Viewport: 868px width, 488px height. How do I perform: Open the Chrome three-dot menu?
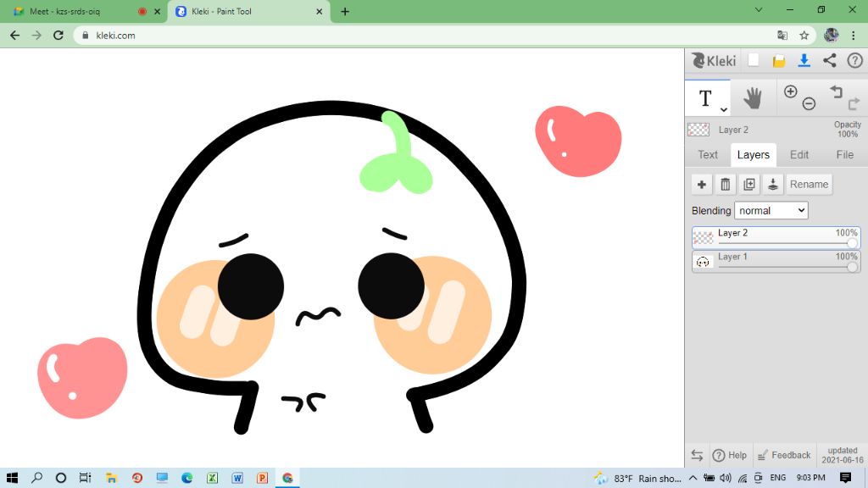pos(853,35)
